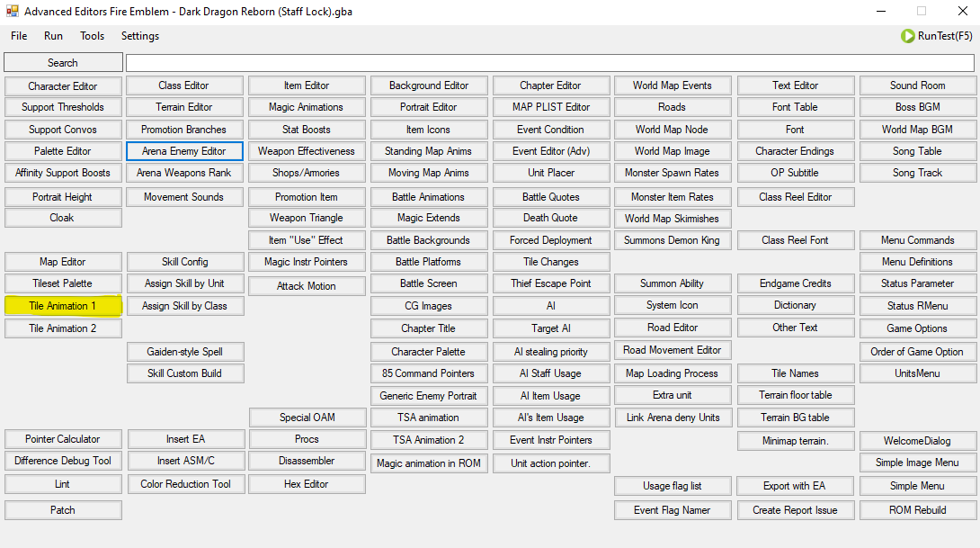This screenshot has width=980, height=548.
Task: Click into the search text field
Action: tap(550, 63)
